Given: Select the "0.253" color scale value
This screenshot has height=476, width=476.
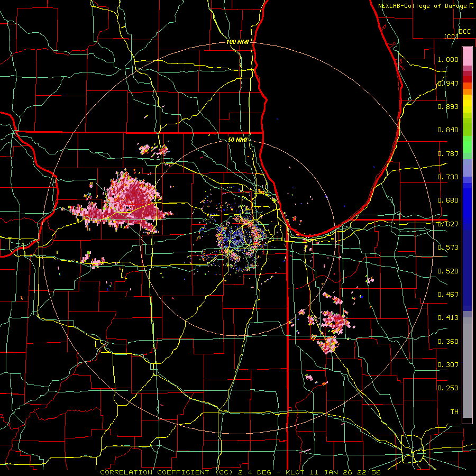Looking at the screenshot, I should point(448,388).
